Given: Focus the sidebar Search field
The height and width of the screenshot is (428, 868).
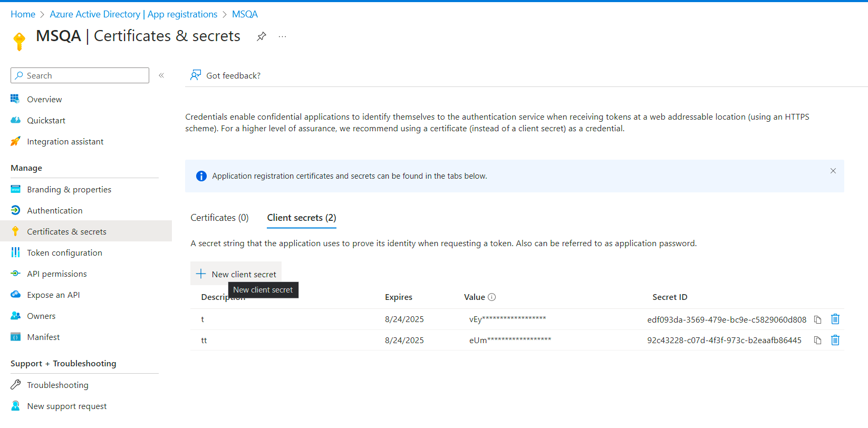Looking at the screenshot, I should pos(80,75).
